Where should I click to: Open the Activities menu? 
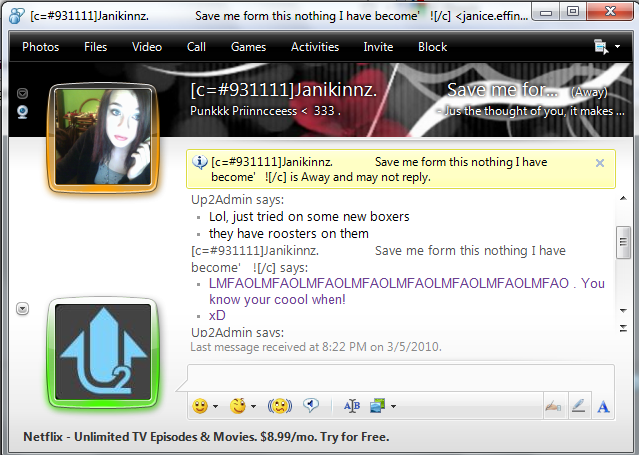point(315,47)
